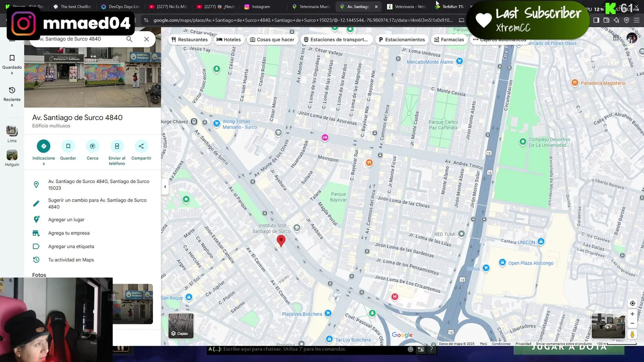Screen dimensions: 644x362
Task: Zoom out with the minus button
Action: point(632,323)
